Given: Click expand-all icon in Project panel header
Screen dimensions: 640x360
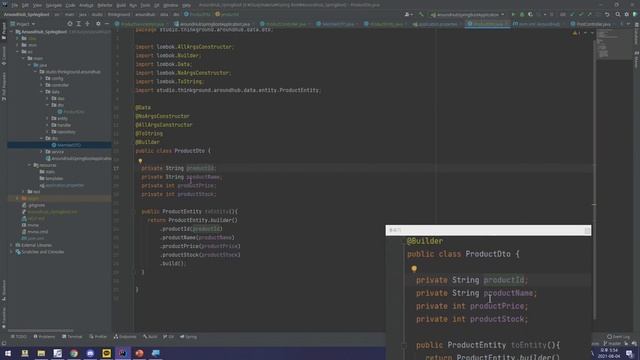Looking at the screenshot, I should 79,24.
